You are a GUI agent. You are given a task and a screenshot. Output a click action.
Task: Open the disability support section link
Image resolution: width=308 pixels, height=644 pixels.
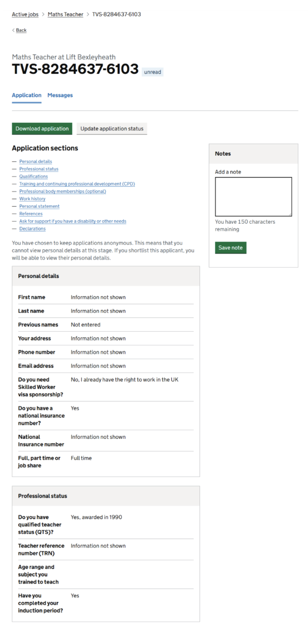73,221
